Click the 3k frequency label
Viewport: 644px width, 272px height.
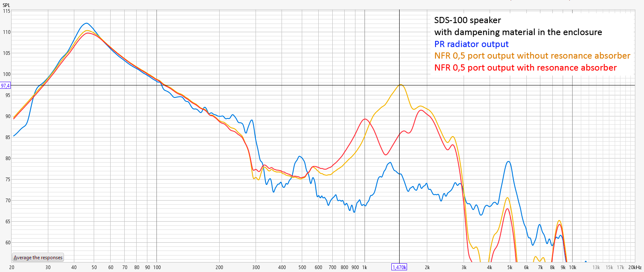(464, 267)
